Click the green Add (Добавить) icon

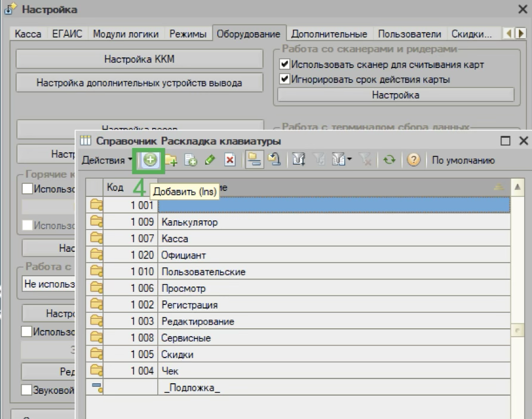click(150, 160)
